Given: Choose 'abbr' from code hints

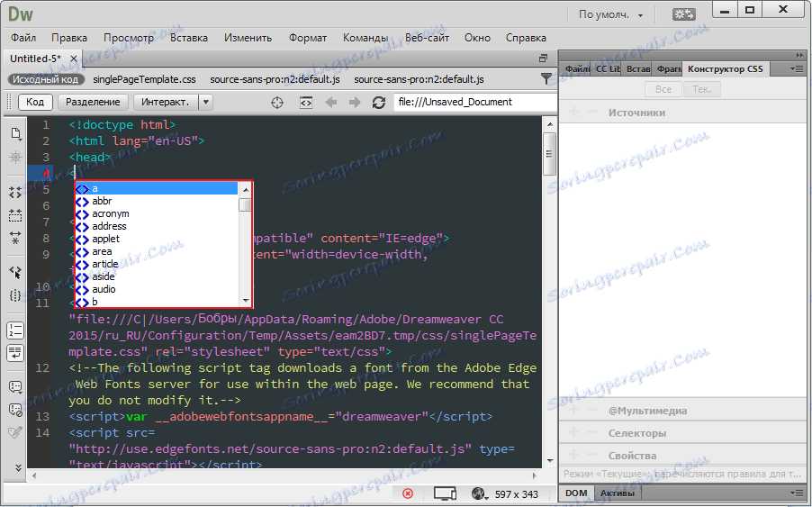Looking at the screenshot, I should click(x=157, y=201).
